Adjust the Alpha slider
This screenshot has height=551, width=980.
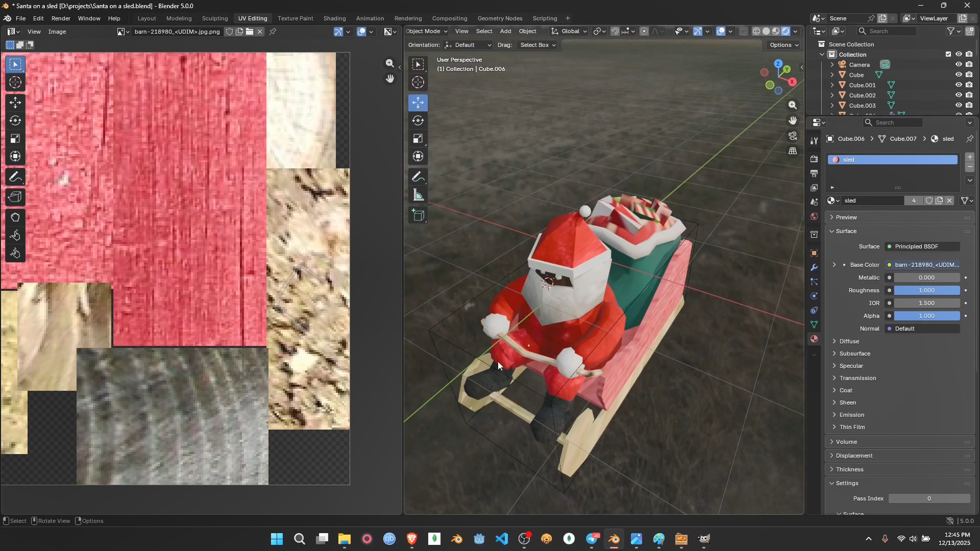(x=926, y=316)
